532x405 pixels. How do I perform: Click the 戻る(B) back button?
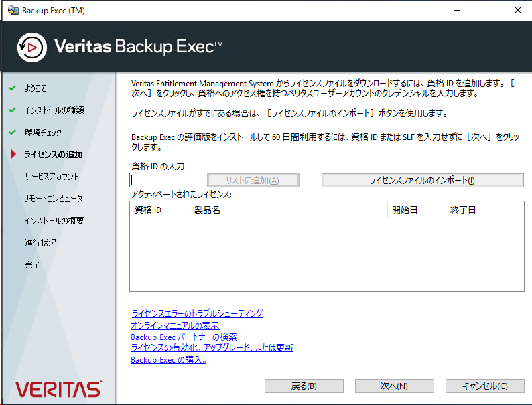[x=304, y=386]
